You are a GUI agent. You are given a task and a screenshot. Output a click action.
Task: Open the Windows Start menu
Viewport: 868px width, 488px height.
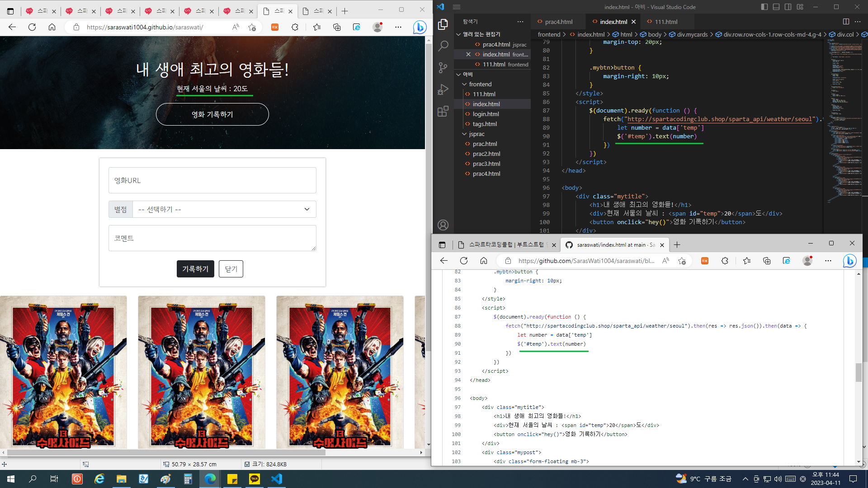[11, 479]
